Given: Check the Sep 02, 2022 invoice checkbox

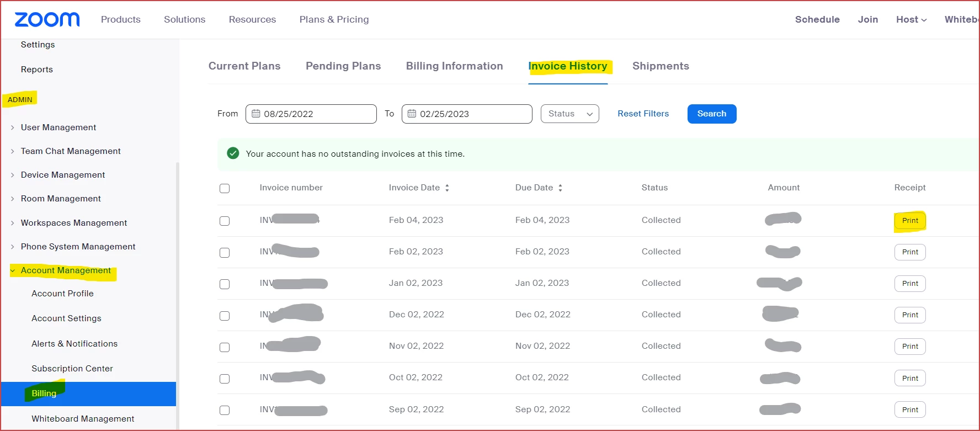Looking at the screenshot, I should click(x=225, y=410).
